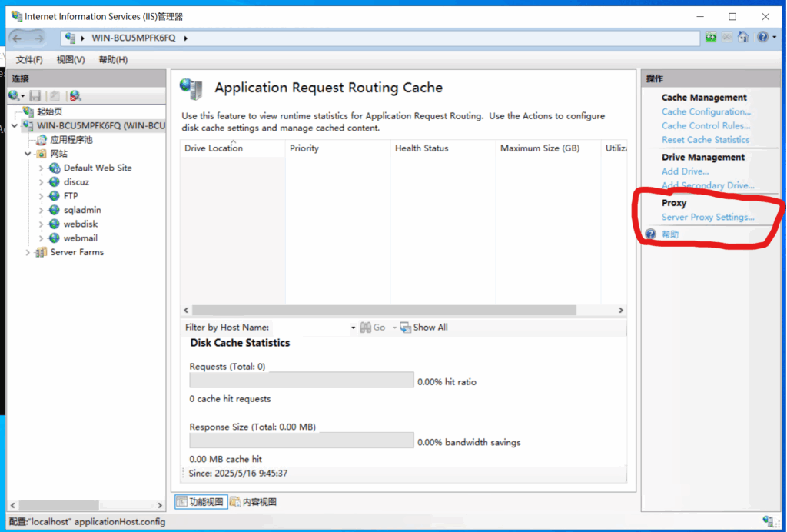The image size is (787, 532).
Task: Click the create new connection globe icon
Action: coord(14,95)
